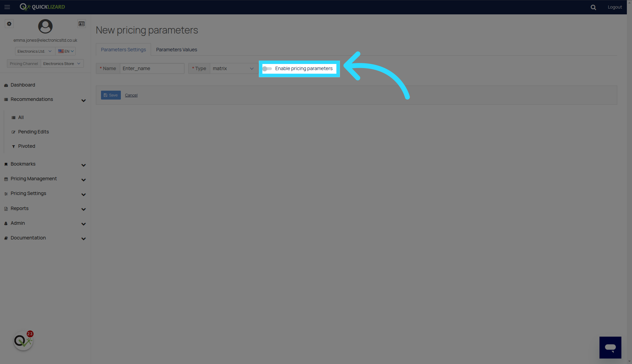This screenshot has height=364, width=632.
Task: Open the Electronics Ltd. company dropdown
Action: click(x=34, y=51)
